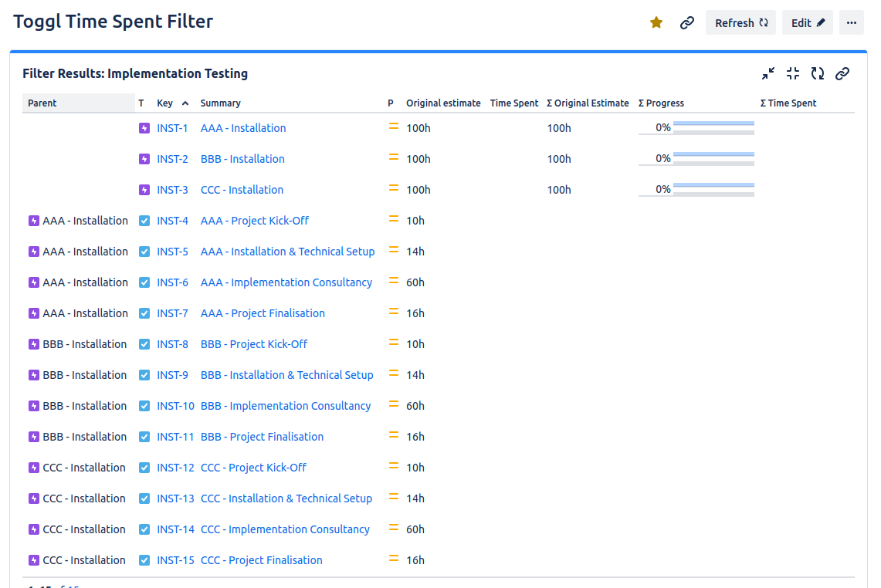The width and height of the screenshot is (881, 588).
Task: Open dashboard Edit mode
Action: (808, 22)
